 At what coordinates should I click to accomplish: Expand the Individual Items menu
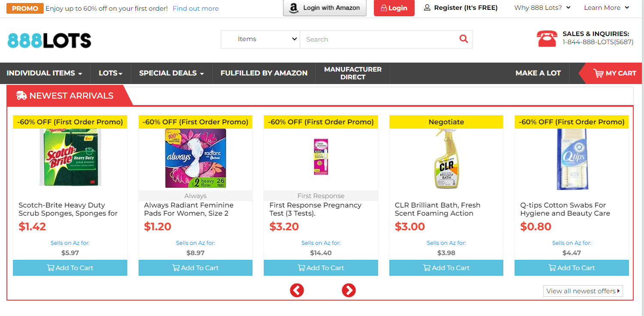click(44, 73)
